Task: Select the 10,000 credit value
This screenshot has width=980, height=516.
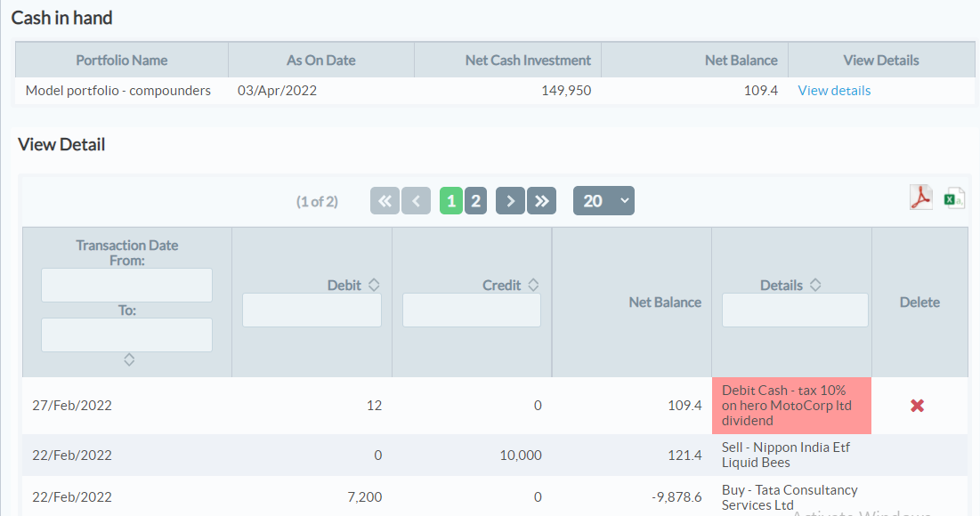Action: point(521,456)
